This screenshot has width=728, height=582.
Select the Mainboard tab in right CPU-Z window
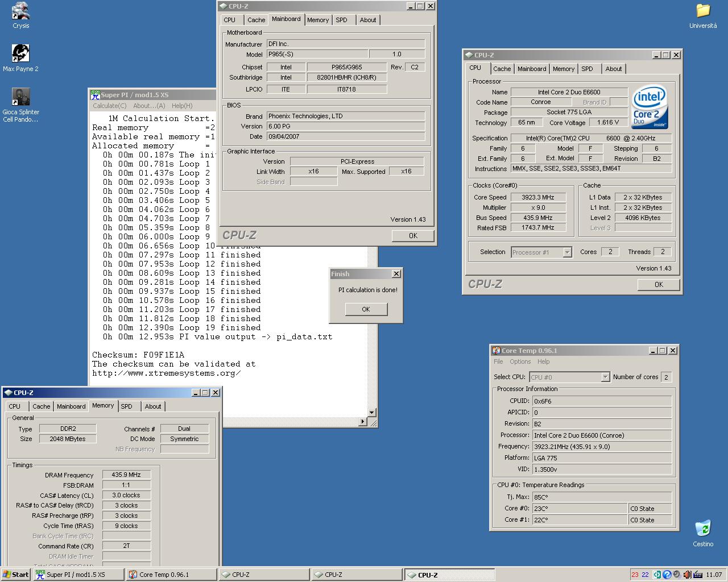532,69
